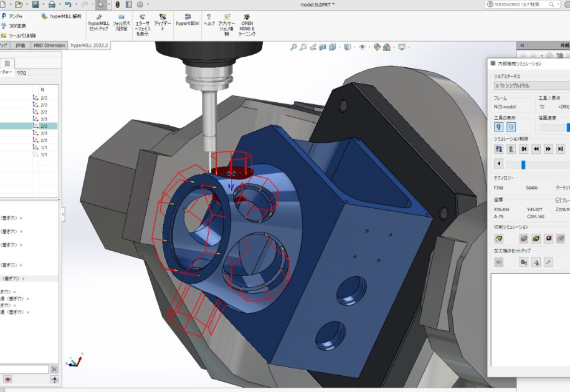Viewport: 570px width, 392px height.
Task: Open the Undo history dropdown arrow
Action: [x=76, y=4]
